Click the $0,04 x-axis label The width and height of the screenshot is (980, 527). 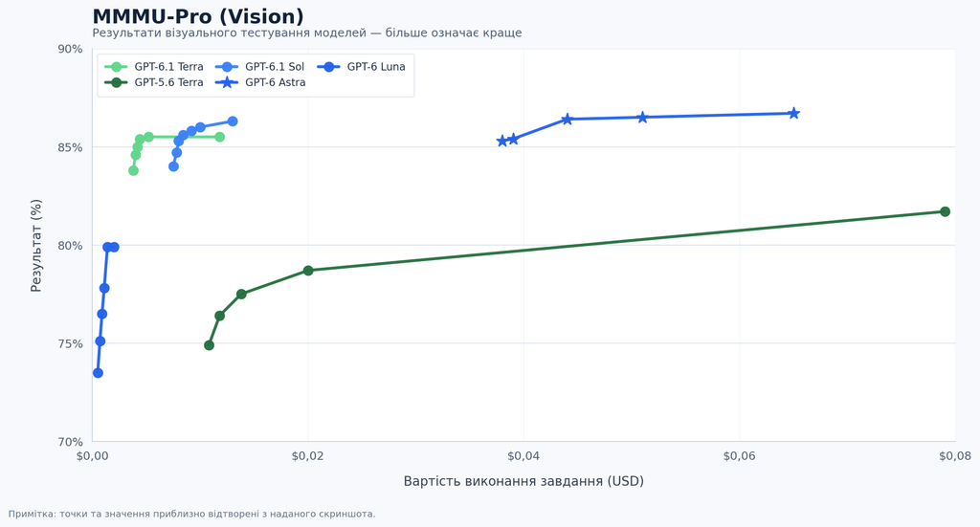(523, 456)
